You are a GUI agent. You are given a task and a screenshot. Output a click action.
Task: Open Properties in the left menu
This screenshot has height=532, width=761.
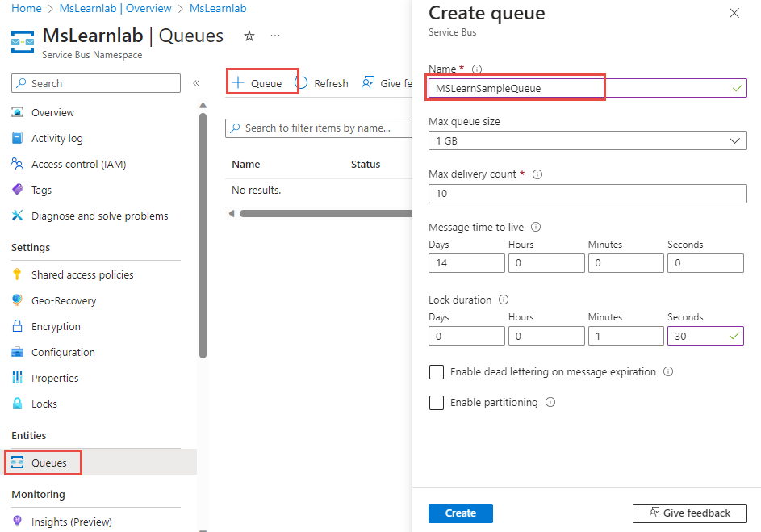[x=55, y=378]
